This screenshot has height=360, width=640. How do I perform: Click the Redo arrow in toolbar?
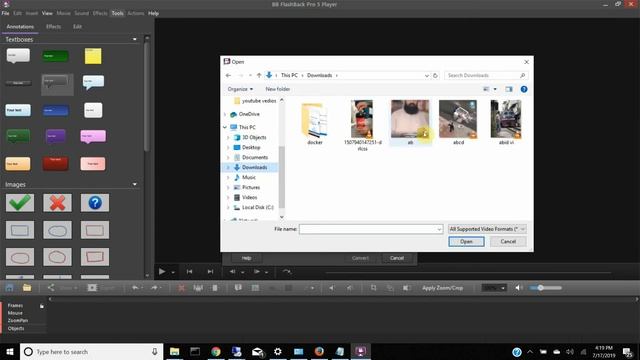point(154,288)
